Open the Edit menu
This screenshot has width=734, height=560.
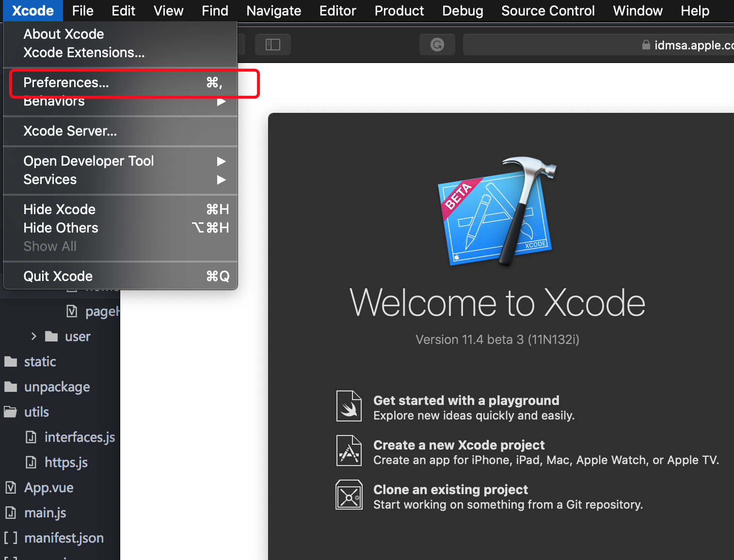tap(124, 11)
